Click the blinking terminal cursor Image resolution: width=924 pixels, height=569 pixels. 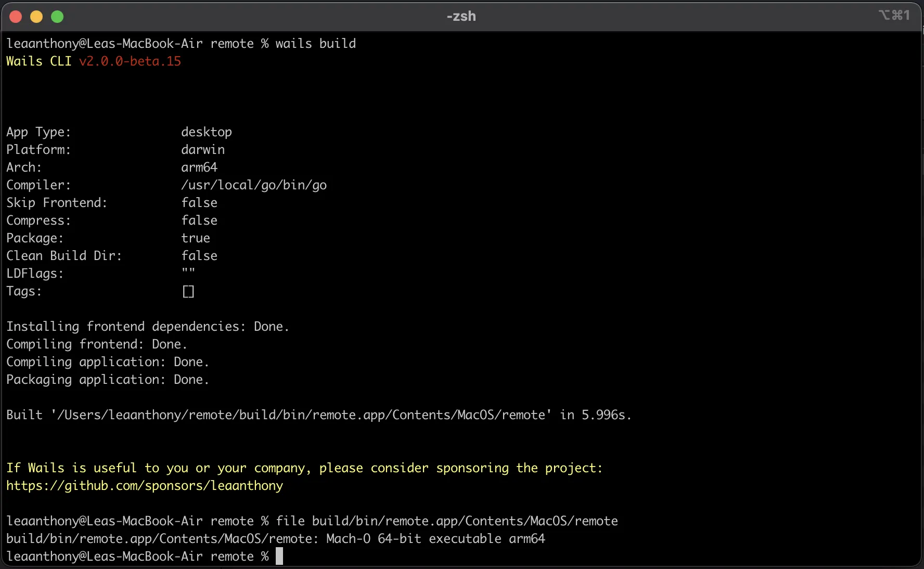pos(279,556)
